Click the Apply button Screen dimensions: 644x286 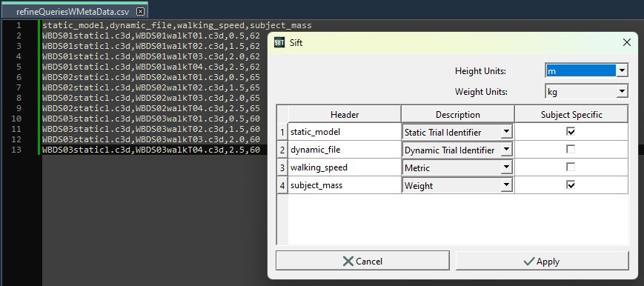[542, 261]
